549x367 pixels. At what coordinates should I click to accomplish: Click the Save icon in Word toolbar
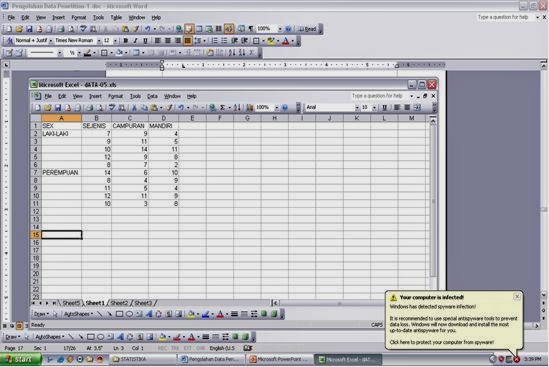(x=29, y=29)
